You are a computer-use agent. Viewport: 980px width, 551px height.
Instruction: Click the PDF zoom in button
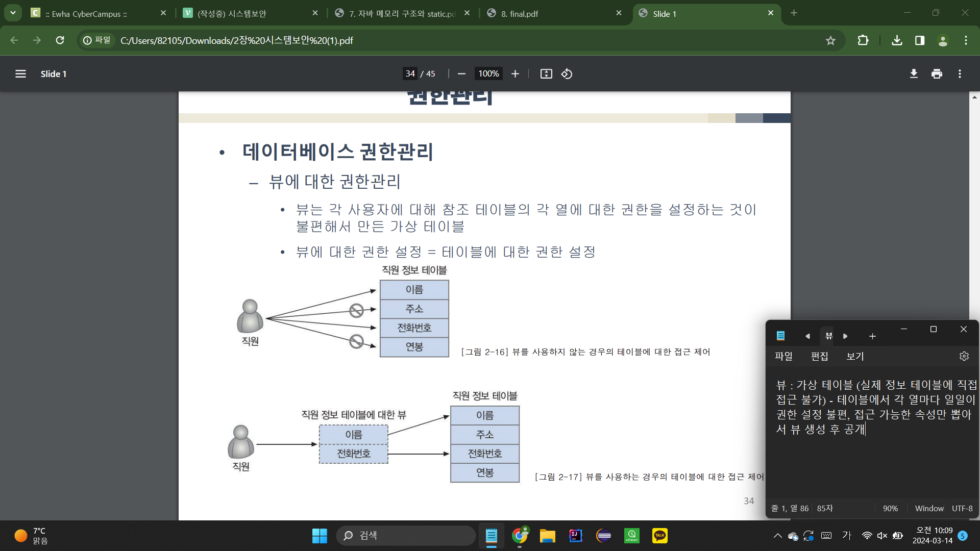click(515, 74)
